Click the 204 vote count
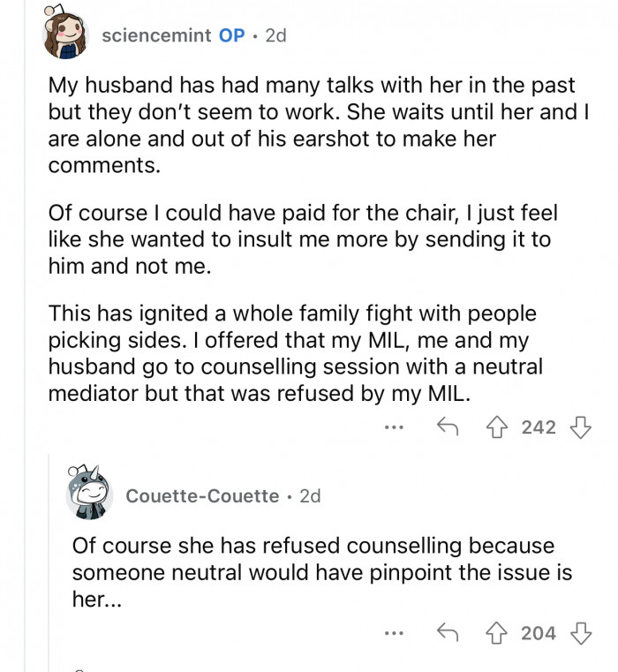 539,633
